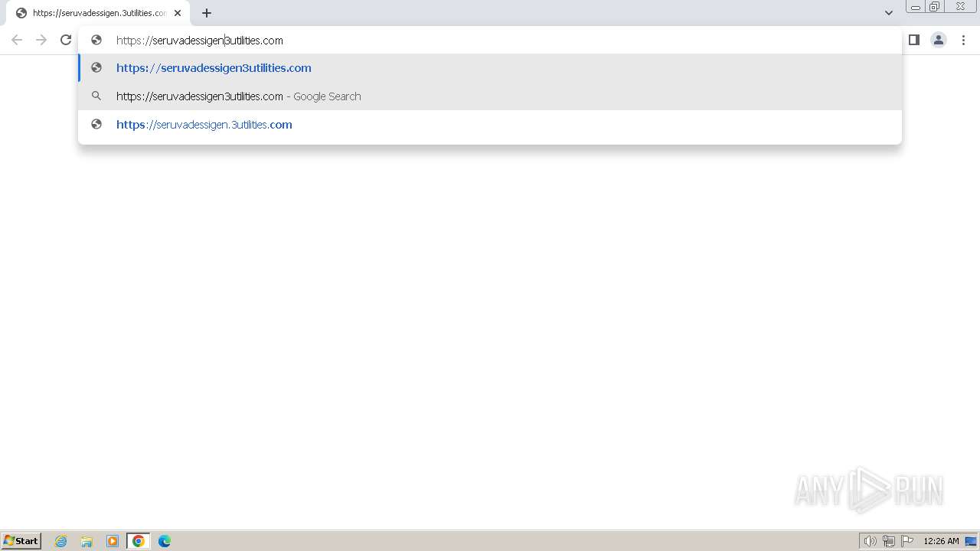
Task: Restore down the Chrome window
Action: coord(935,7)
